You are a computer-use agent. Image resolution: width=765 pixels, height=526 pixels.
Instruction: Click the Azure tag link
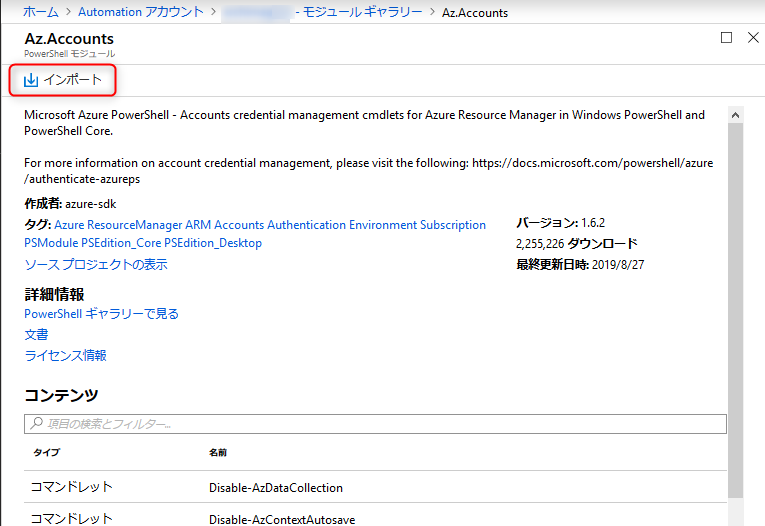pos(69,225)
